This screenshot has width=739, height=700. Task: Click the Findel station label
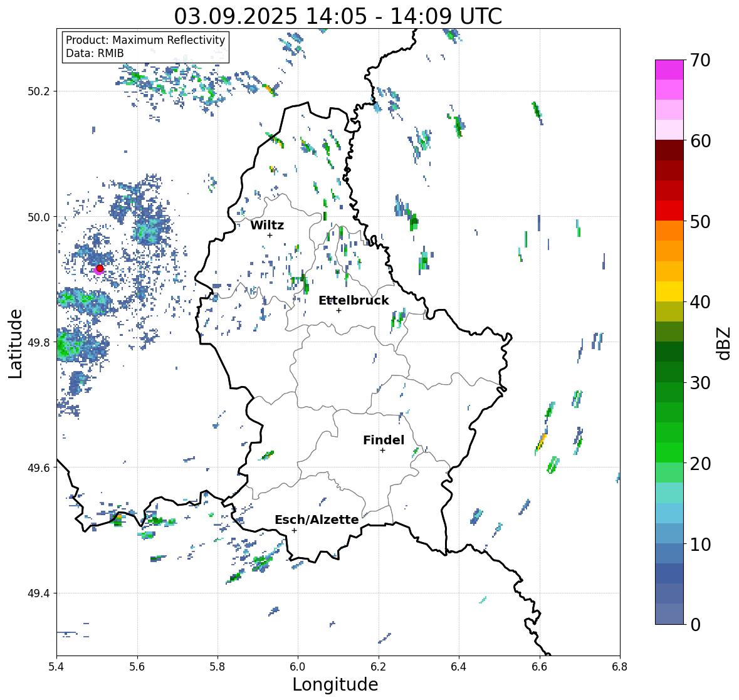point(383,440)
